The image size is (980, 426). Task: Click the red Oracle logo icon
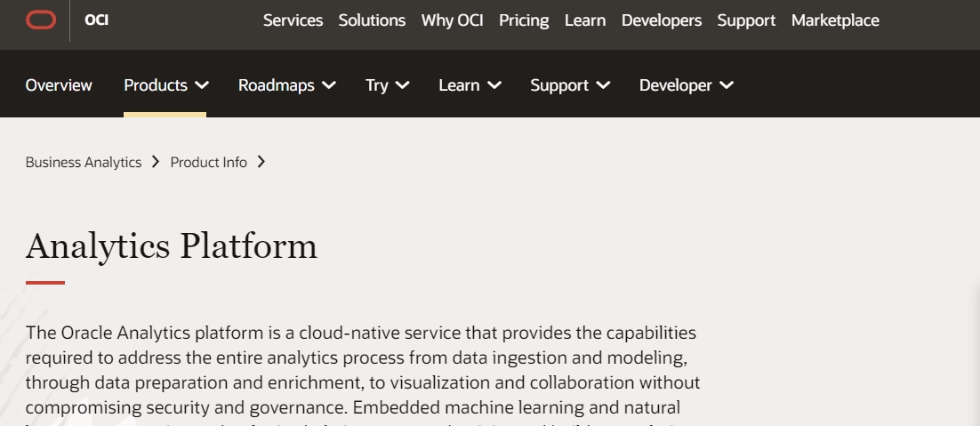click(41, 20)
